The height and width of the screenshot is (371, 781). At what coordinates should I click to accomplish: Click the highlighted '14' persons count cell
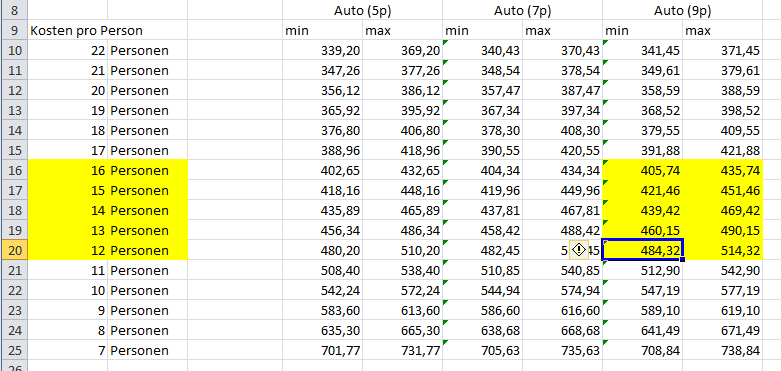point(68,210)
